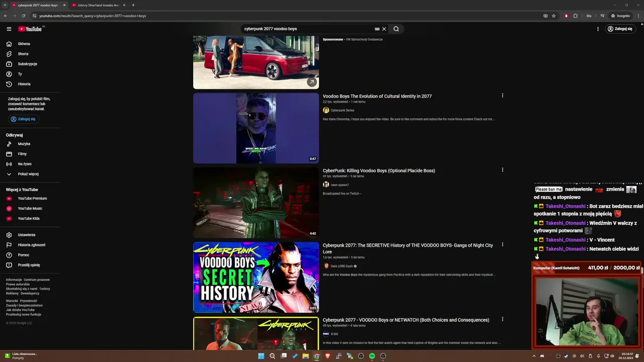Switch to Johnny Silverhand browser tab
Screen dimensions: 644x362
pos(98,5)
